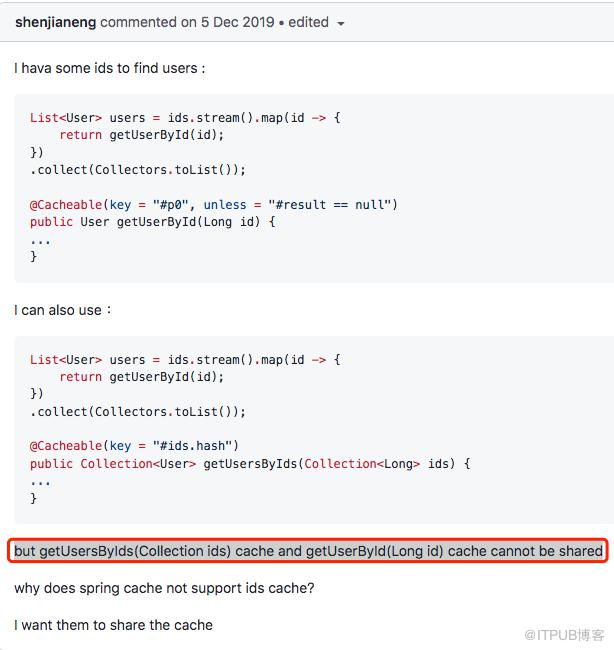Click ".collect(Collectors.toList());" in second code block
614x650 pixels.
pyautogui.click(x=138, y=411)
